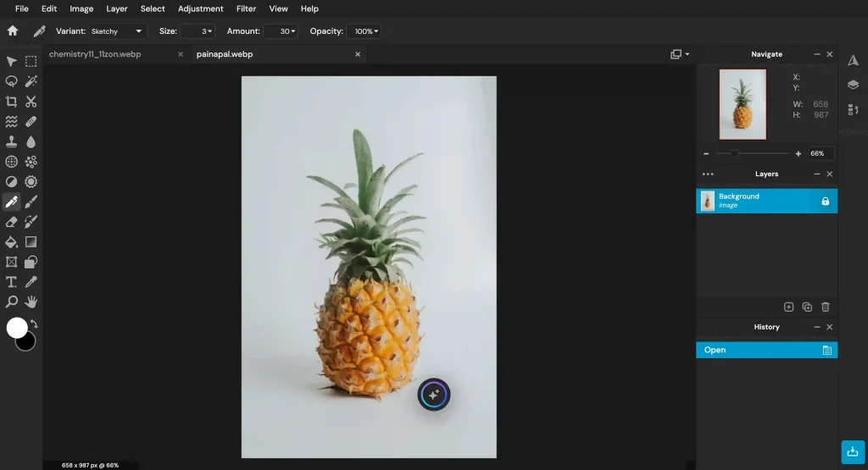
Task: Click the Home icon
Action: 13,31
